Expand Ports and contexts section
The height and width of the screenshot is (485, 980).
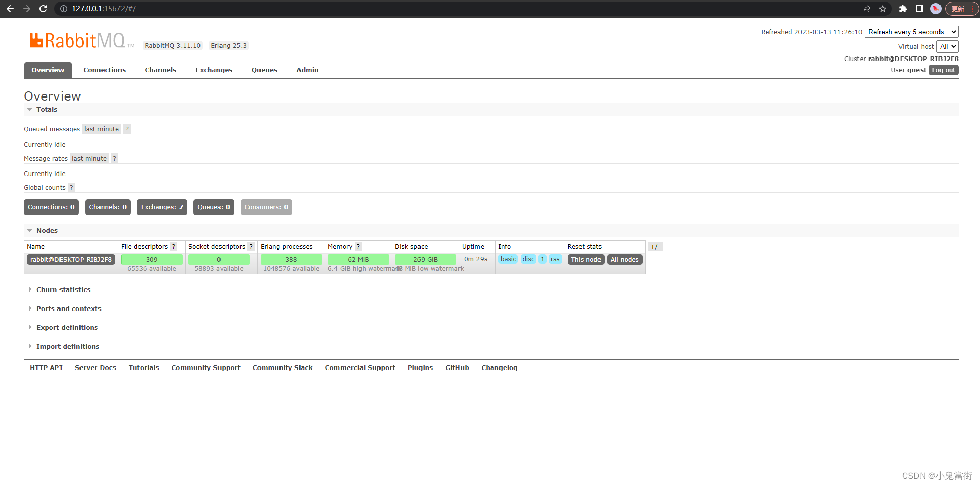click(65, 309)
